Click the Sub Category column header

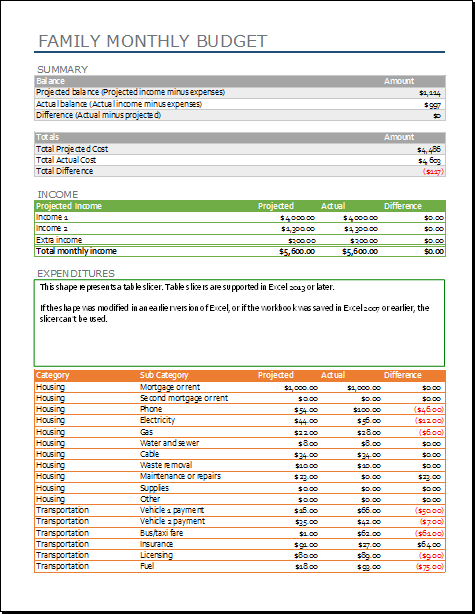coord(164,375)
